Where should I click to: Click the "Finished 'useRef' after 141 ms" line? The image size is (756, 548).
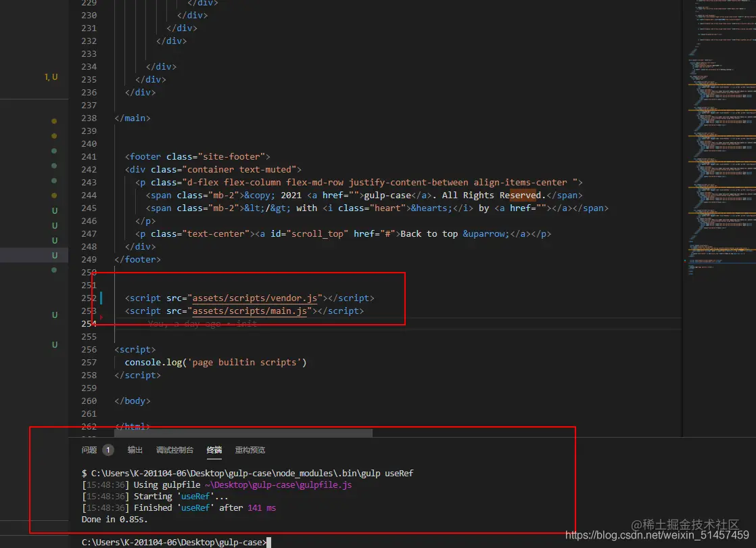tap(179, 508)
